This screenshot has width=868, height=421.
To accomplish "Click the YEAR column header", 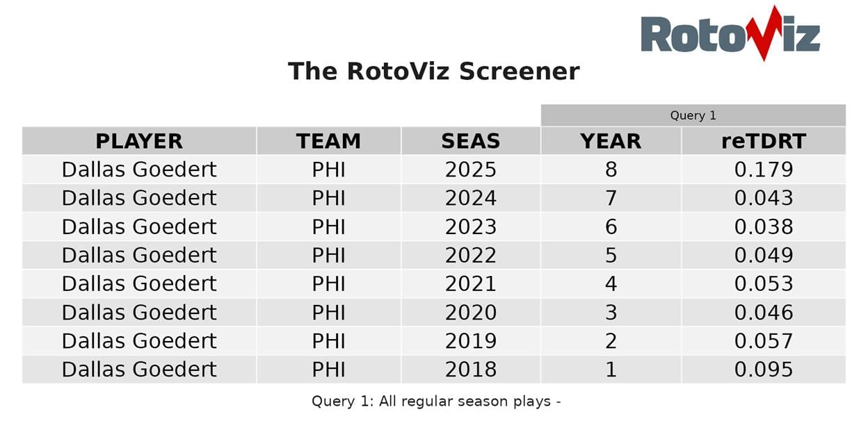I will [x=611, y=141].
